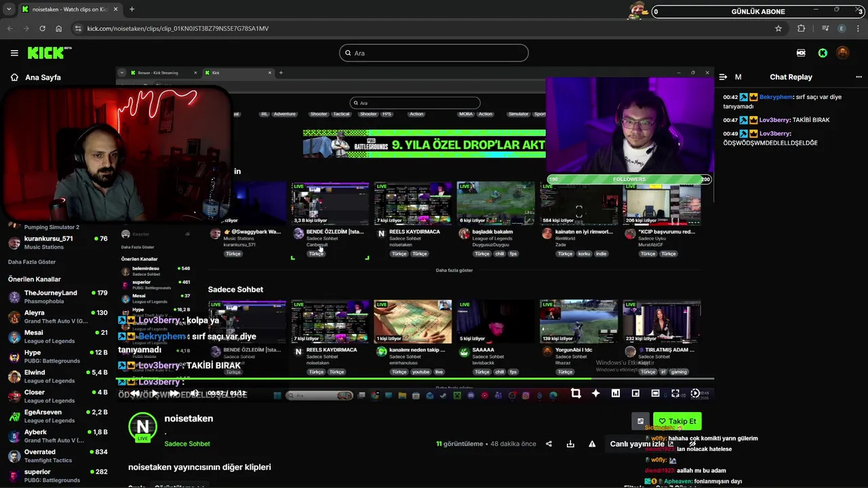This screenshot has width=868, height=488.
Task: Mute the clip volume
Action: coord(194,393)
